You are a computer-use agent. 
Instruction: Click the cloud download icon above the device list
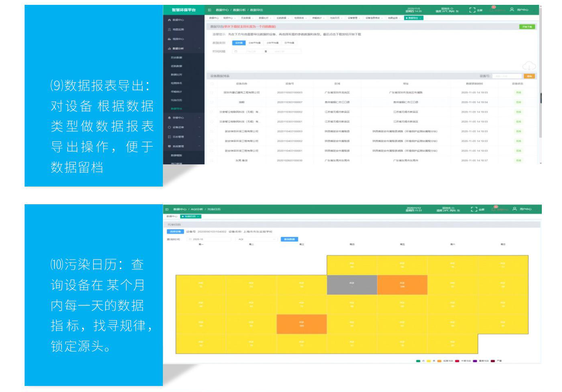click(529, 66)
